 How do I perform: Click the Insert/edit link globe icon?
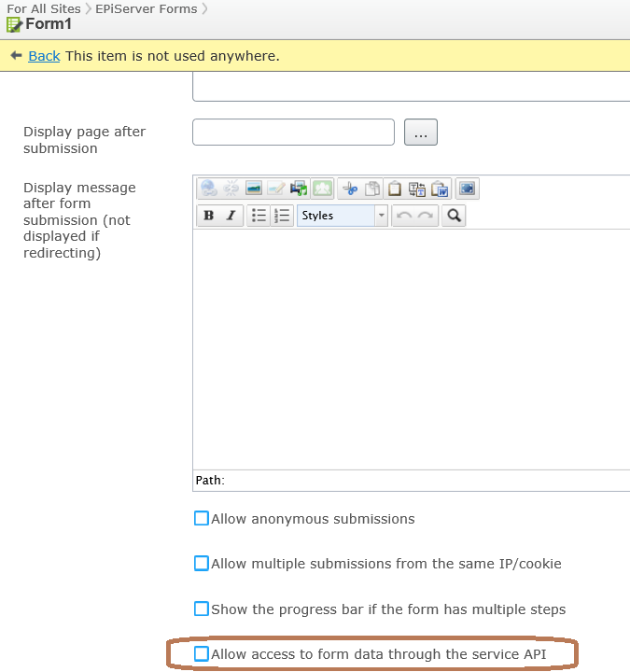[x=209, y=189]
